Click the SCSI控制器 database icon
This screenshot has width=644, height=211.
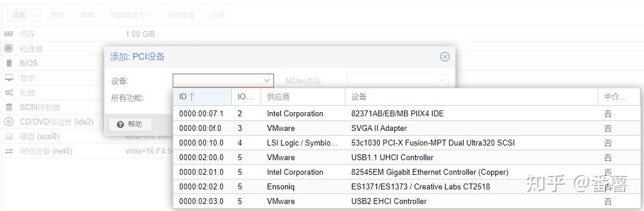[x=9, y=108]
